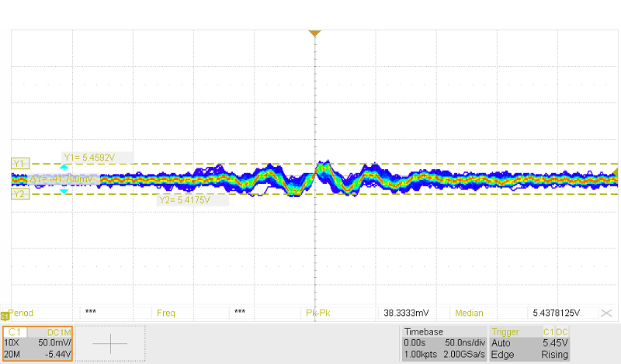Click the upward cyan cursor arrow
Viewport: 621px width, 364px height.
tap(64, 168)
